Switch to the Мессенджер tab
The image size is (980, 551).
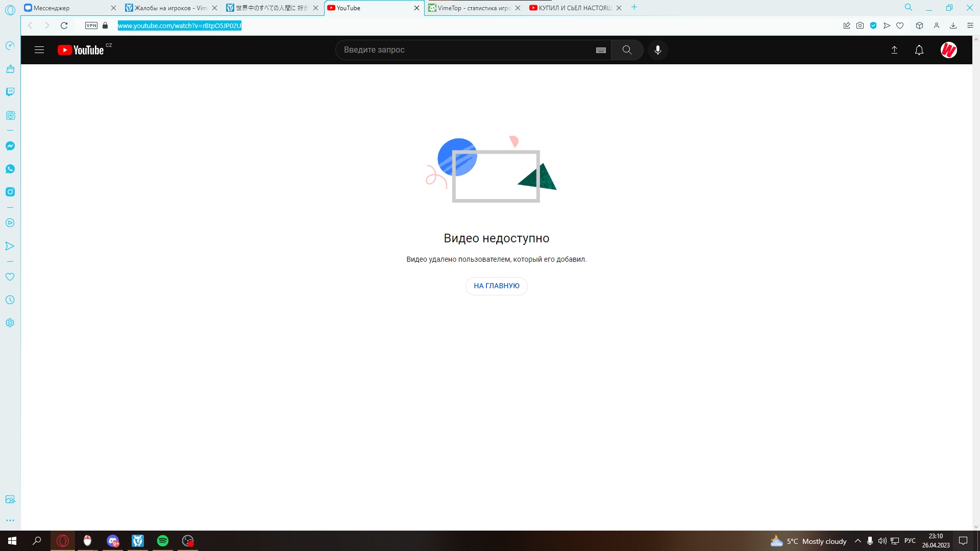click(x=66, y=8)
